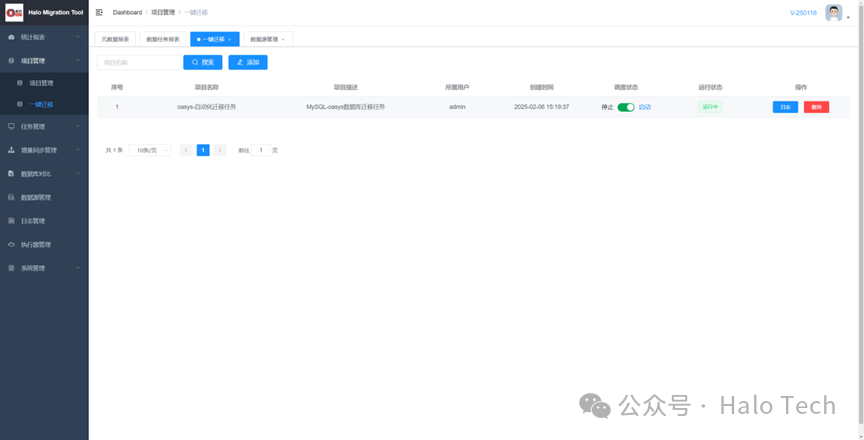Close the 一键迁移 tab with its x
Image resolution: width=864 pixels, height=440 pixels.
pyautogui.click(x=230, y=40)
